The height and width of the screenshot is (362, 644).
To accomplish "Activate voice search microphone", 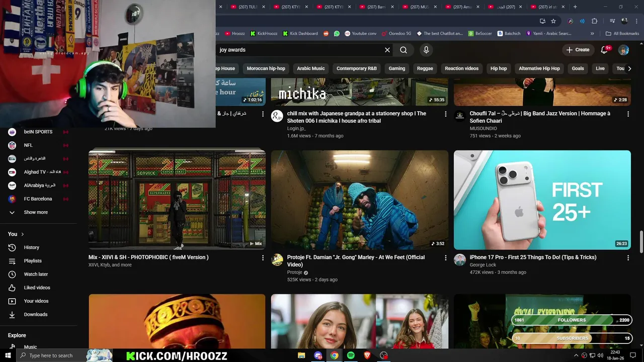I will pos(426,50).
